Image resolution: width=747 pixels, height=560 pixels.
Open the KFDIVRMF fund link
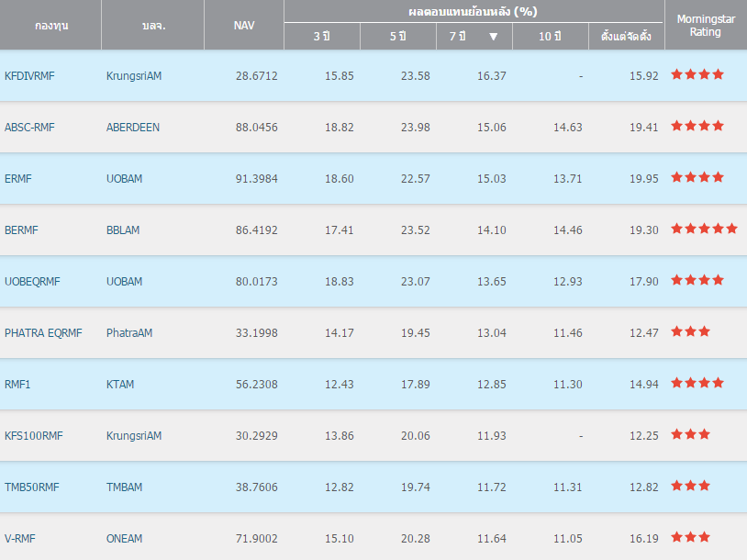[29, 75]
